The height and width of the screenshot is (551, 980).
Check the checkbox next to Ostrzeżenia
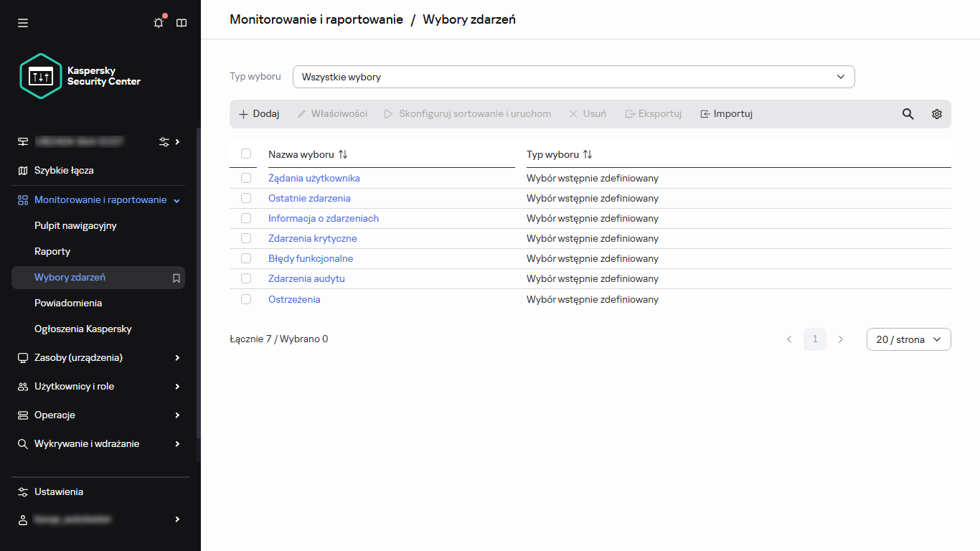tap(246, 298)
